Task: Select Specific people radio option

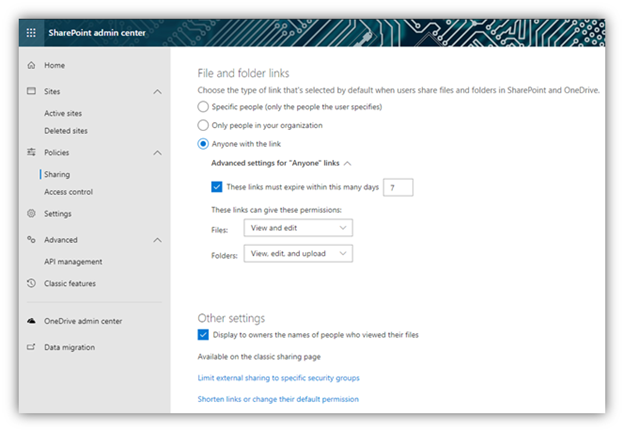Action: (203, 107)
